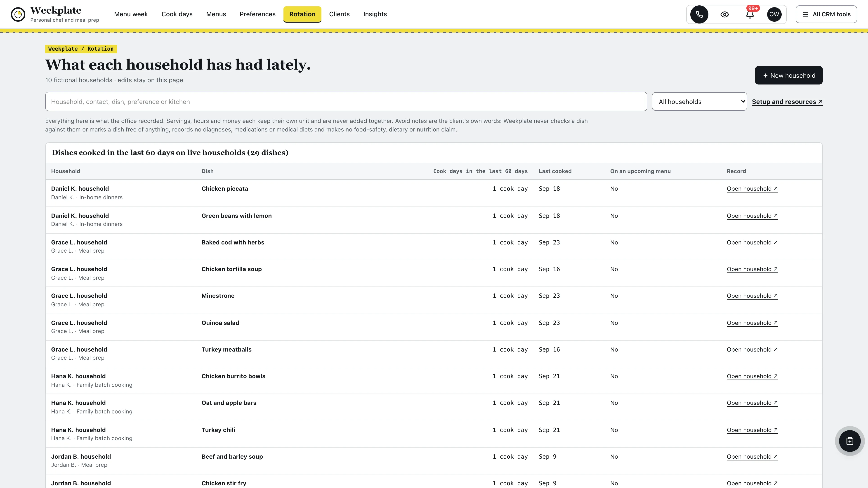Click the Weekplate / Rotation breadcrumb

[x=81, y=49]
